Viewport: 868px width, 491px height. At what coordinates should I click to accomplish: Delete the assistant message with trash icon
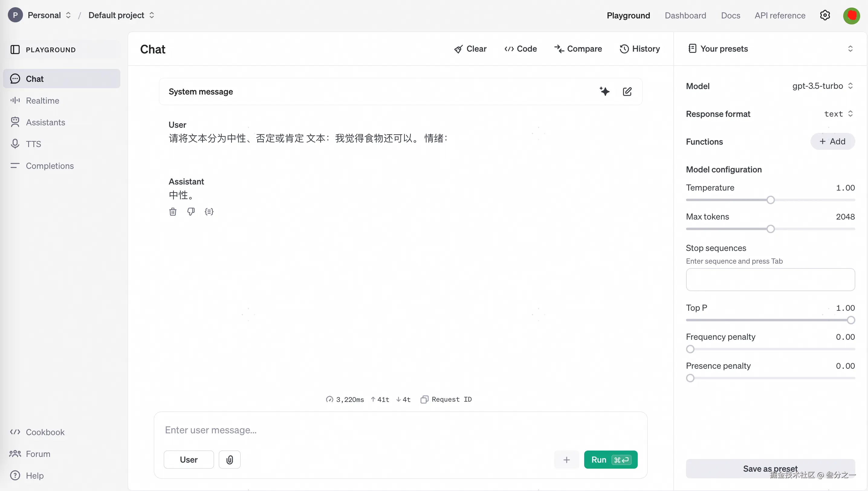[173, 212]
